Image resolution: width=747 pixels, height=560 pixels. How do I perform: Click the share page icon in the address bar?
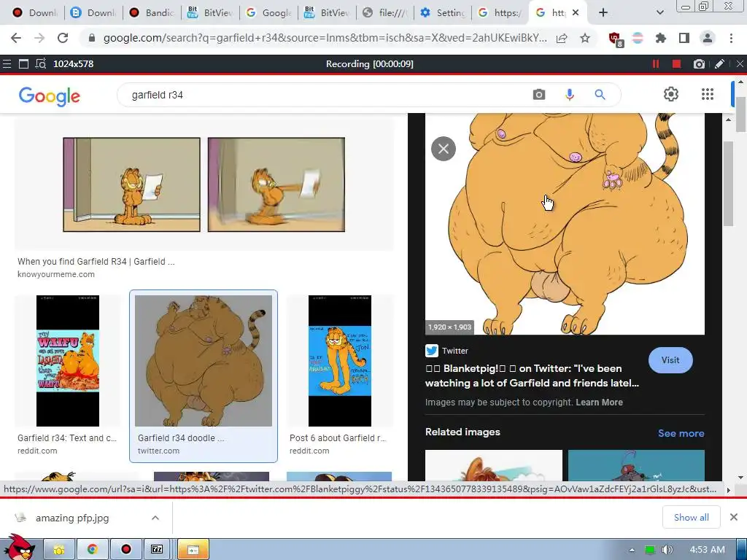562,39
